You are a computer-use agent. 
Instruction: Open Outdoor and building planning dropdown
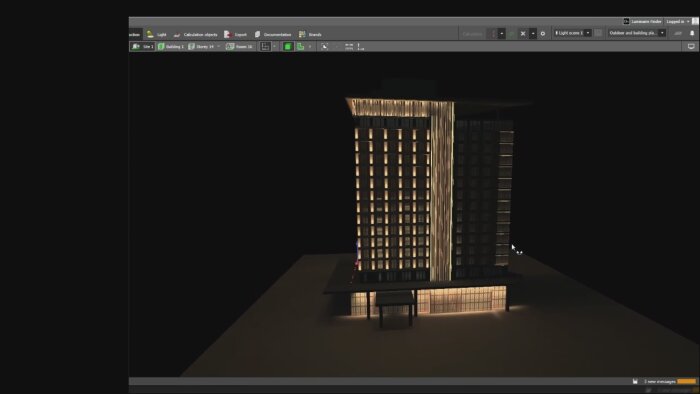637,33
